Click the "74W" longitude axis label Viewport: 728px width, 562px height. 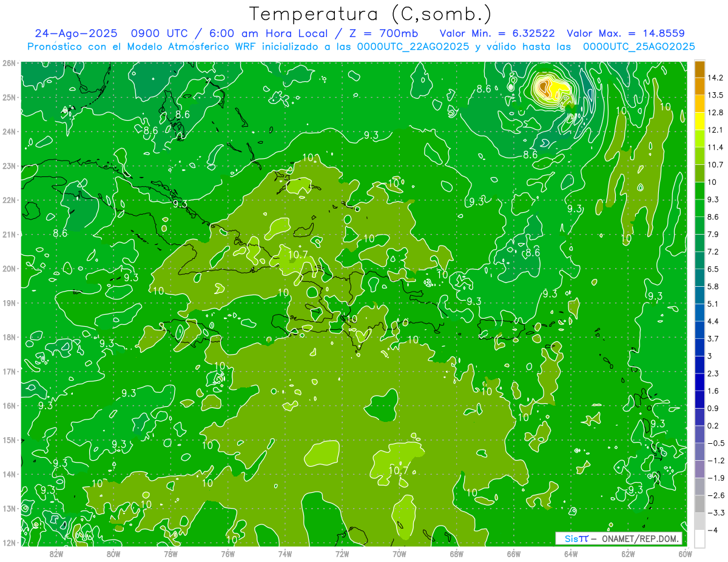pos(285,554)
